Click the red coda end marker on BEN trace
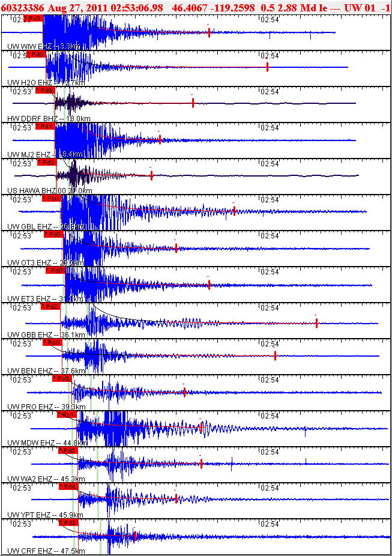Image resolution: width=392 pixels, height=556 pixels. click(x=275, y=355)
